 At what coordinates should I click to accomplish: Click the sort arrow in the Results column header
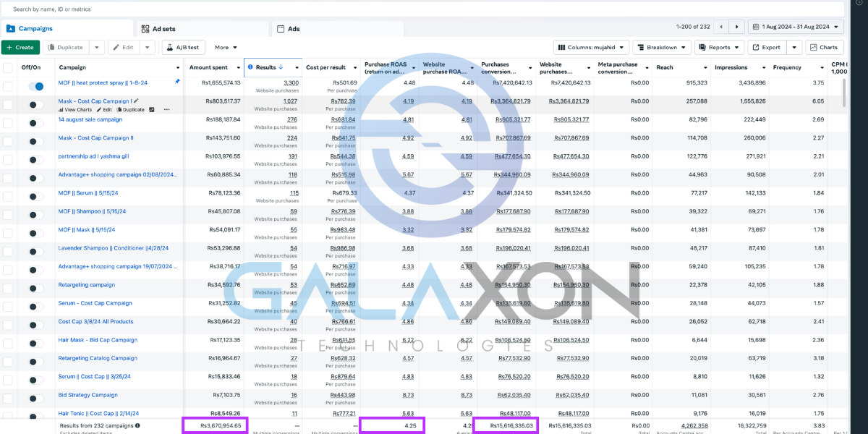pyautogui.click(x=281, y=67)
